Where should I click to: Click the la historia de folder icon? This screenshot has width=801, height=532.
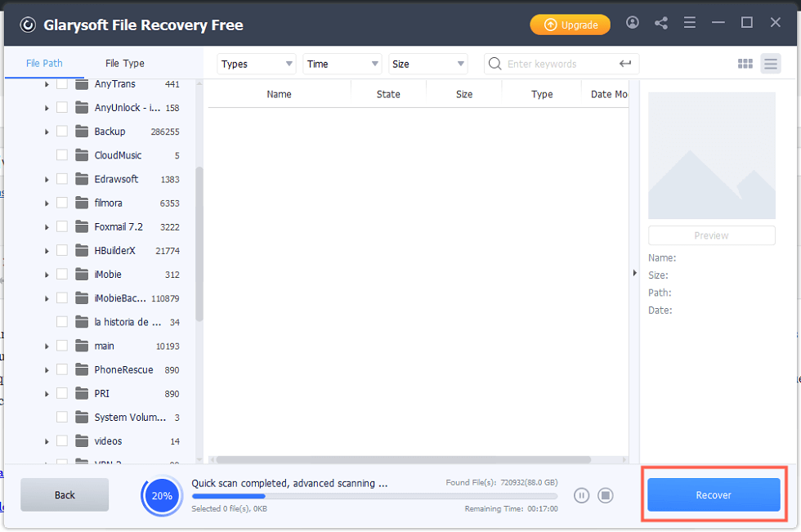82,322
